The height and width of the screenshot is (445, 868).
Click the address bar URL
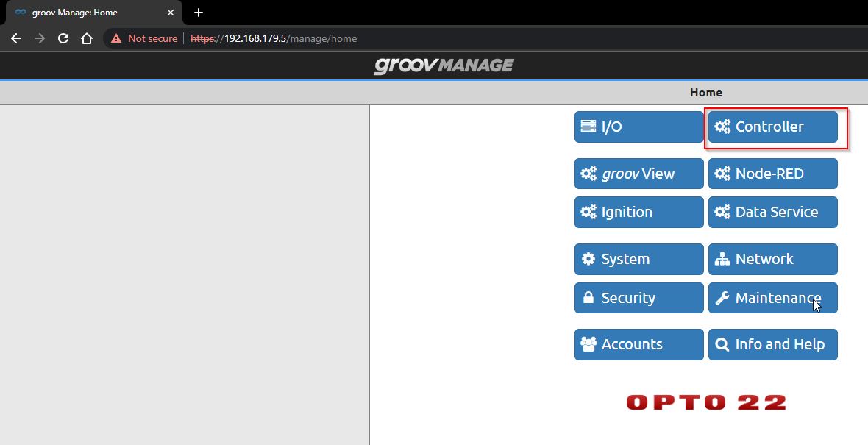(274, 38)
